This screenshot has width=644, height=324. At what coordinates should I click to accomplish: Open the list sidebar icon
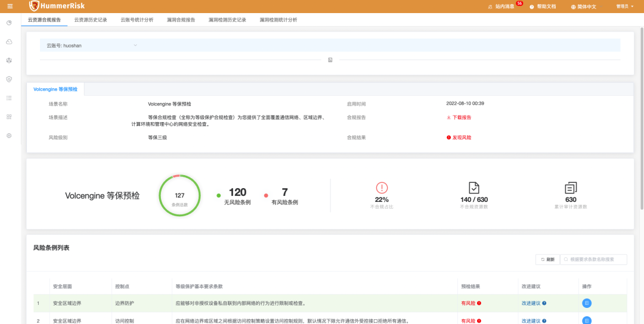point(9,98)
